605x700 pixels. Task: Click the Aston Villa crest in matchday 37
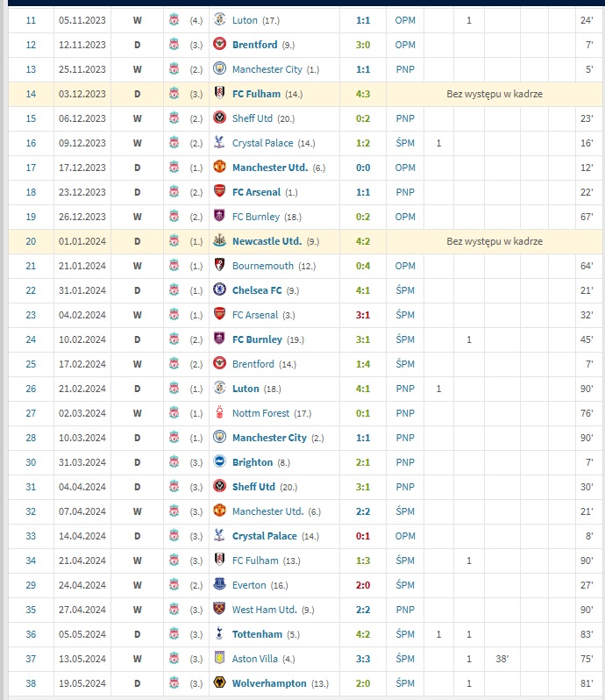pos(219,658)
